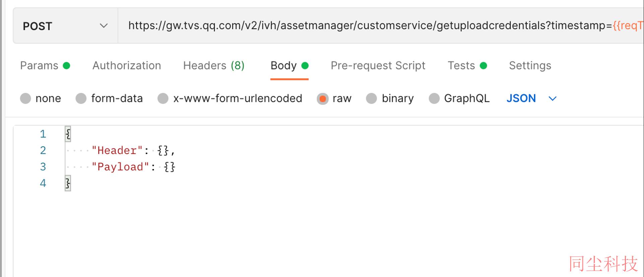The width and height of the screenshot is (644, 277).
Task: Select the Body tab
Action: tap(289, 65)
